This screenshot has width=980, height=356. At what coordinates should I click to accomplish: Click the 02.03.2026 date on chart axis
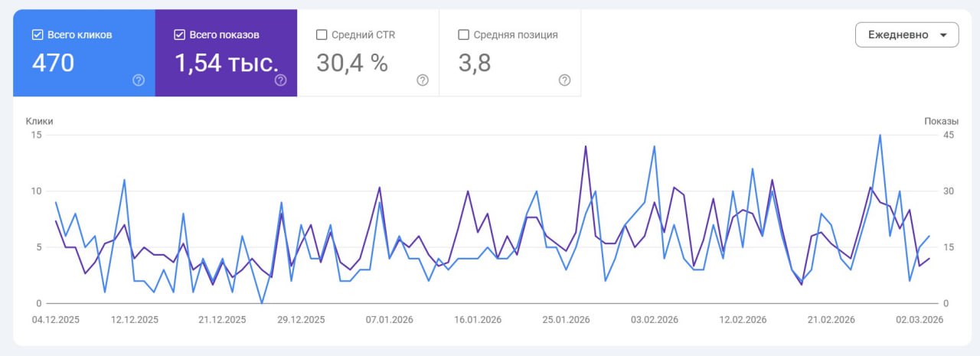click(920, 320)
